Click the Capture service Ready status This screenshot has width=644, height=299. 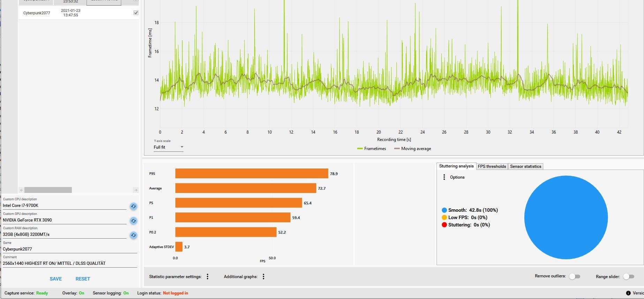pyautogui.click(x=26, y=293)
